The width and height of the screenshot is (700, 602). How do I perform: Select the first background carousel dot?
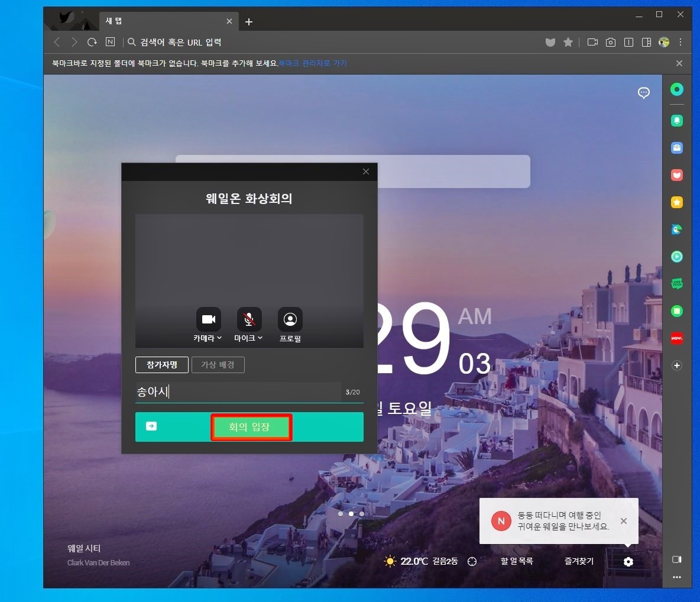click(341, 514)
